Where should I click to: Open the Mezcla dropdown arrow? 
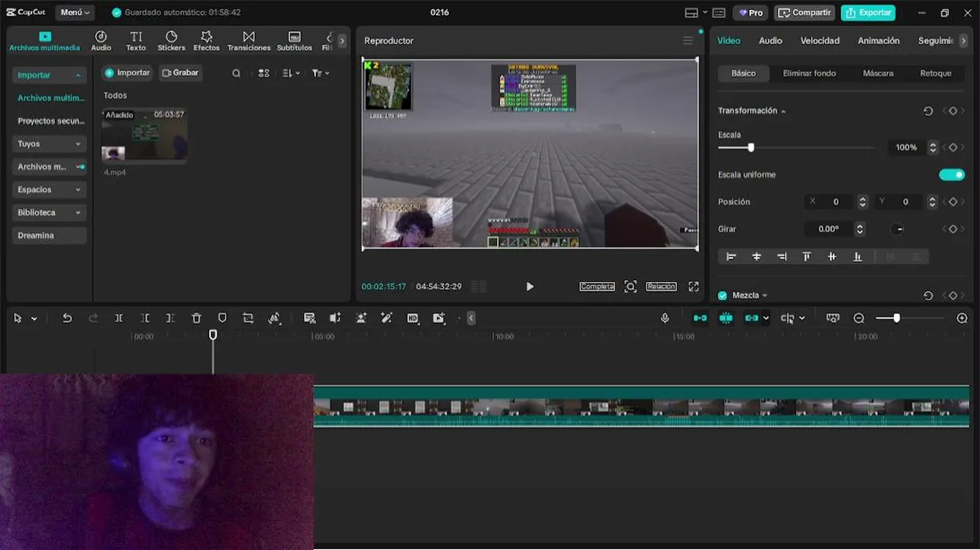765,296
